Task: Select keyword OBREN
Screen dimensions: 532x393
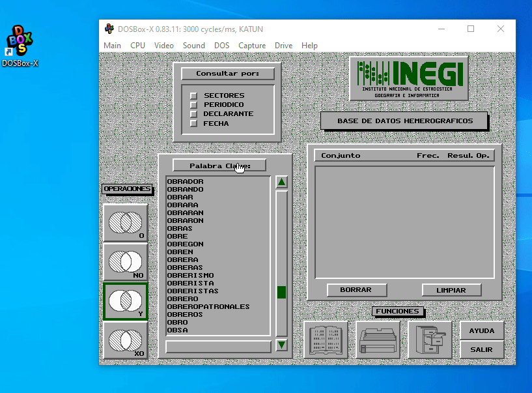Action: [x=180, y=252]
